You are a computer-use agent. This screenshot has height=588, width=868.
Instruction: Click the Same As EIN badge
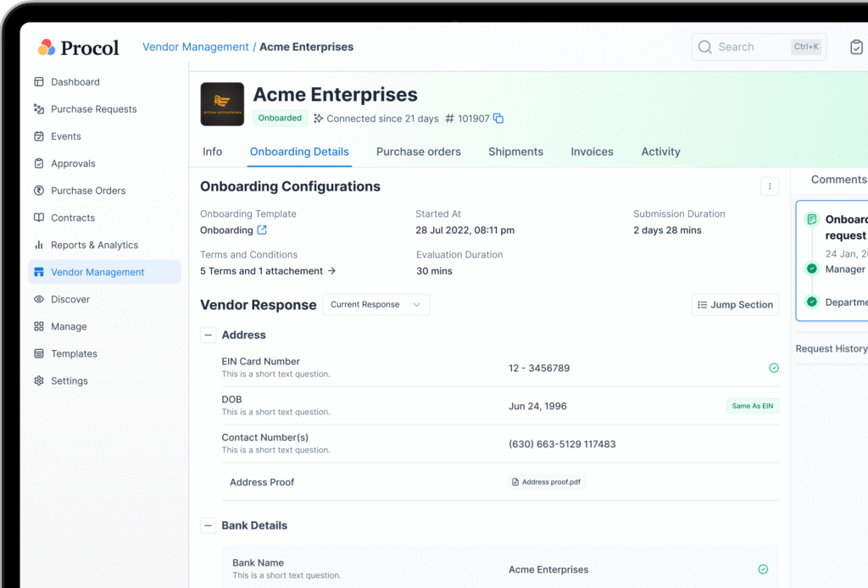click(x=752, y=406)
